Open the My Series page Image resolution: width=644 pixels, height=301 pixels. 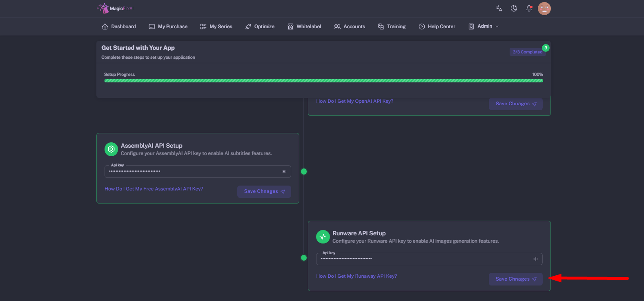216,27
